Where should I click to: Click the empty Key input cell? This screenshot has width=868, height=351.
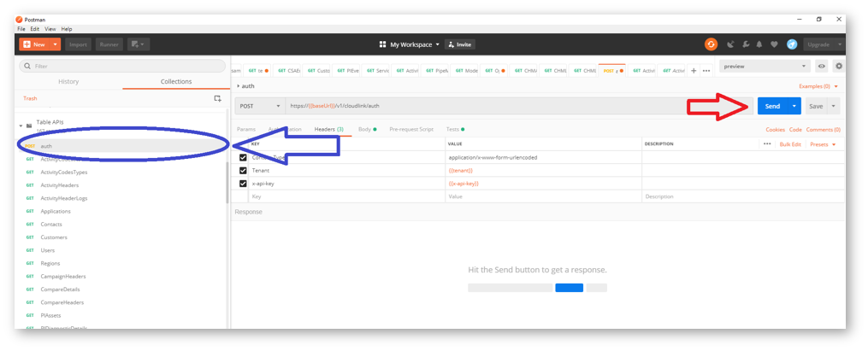point(346,196)
